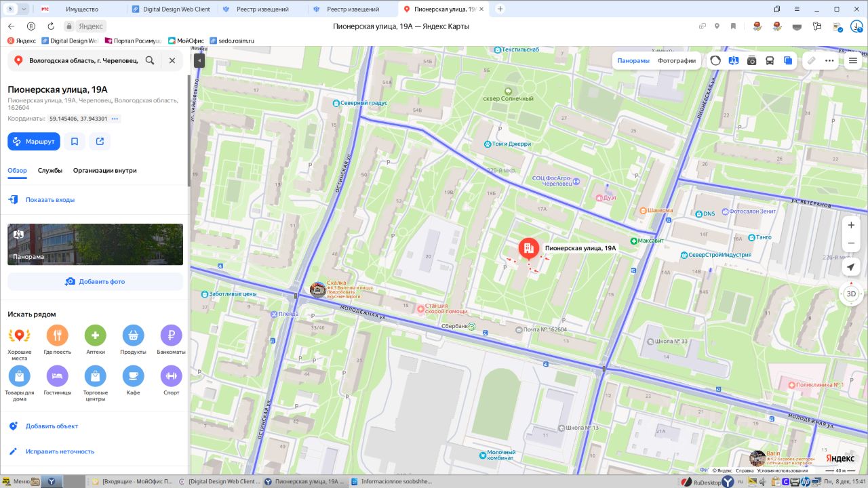Switch to the Обзор tab
Image resolution: width=868 pixels, height=488 pixels.
[x=17, y=171]
